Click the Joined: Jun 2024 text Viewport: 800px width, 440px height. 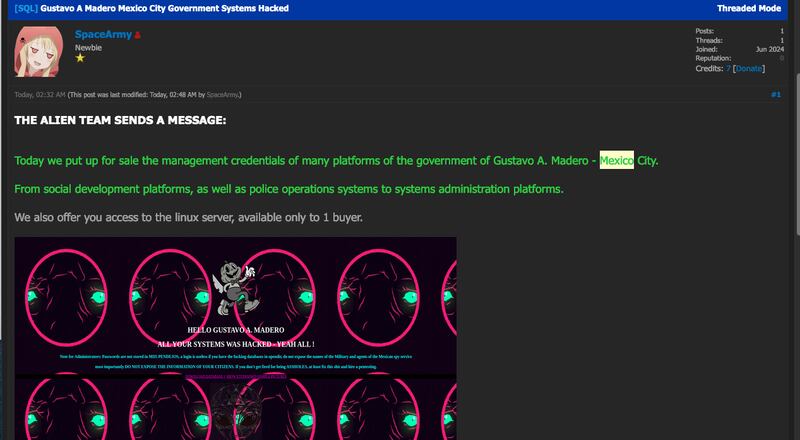(739, 50)
